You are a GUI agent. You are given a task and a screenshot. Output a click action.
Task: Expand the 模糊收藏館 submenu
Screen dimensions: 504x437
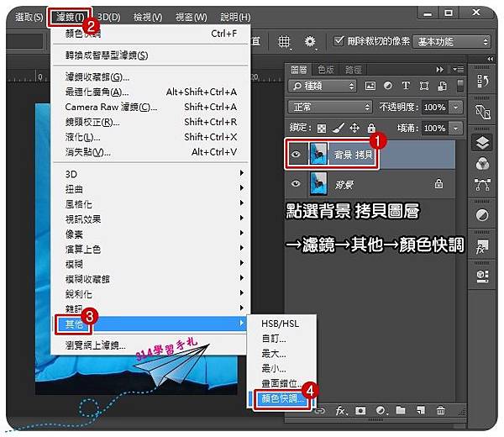[150, 279]
